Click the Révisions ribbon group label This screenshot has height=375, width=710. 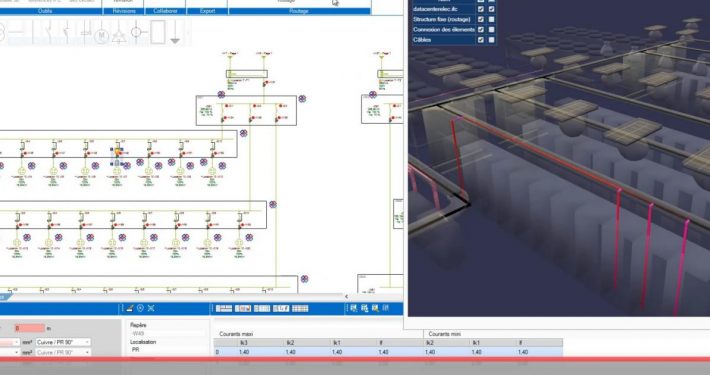tap(123, 11)
